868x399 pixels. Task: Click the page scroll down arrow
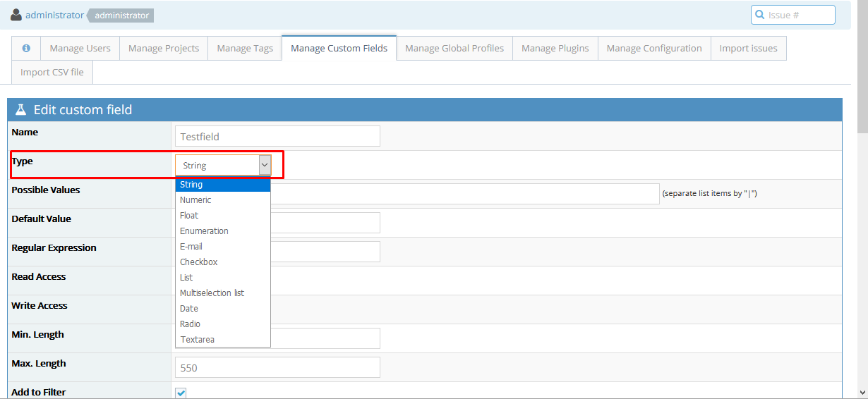pyautogui.click(x=862, y=392)
